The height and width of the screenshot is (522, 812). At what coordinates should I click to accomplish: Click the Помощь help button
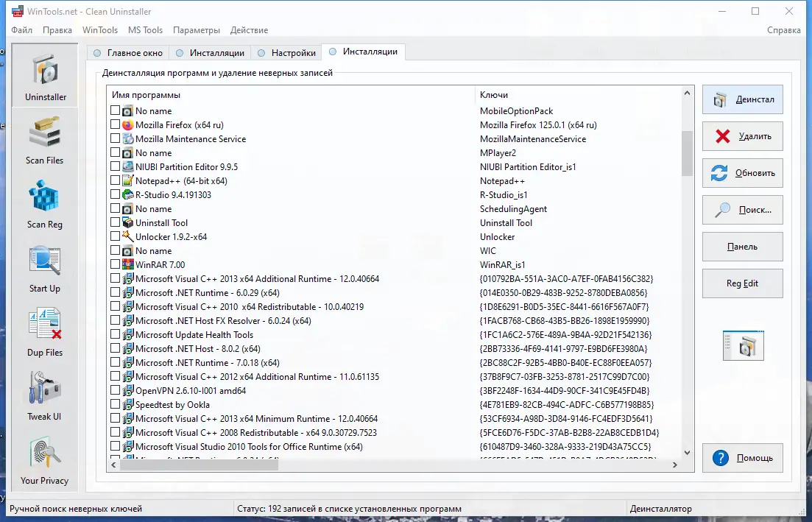coord(742,458)
